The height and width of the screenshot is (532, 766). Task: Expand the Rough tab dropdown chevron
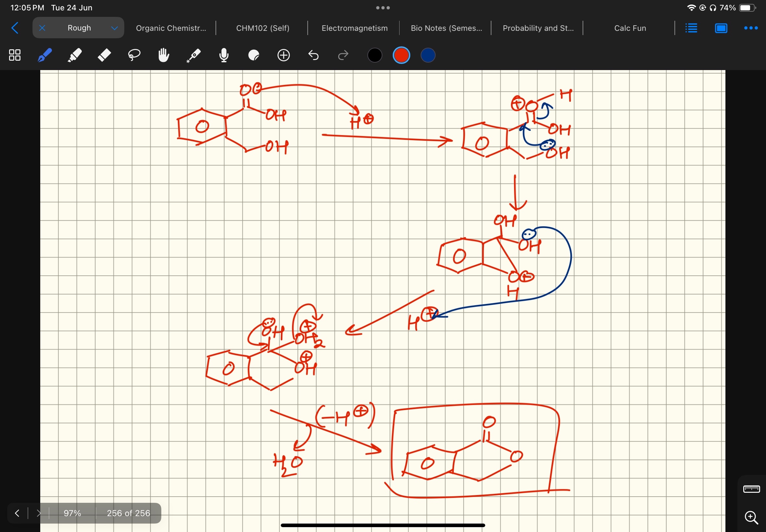114,28
